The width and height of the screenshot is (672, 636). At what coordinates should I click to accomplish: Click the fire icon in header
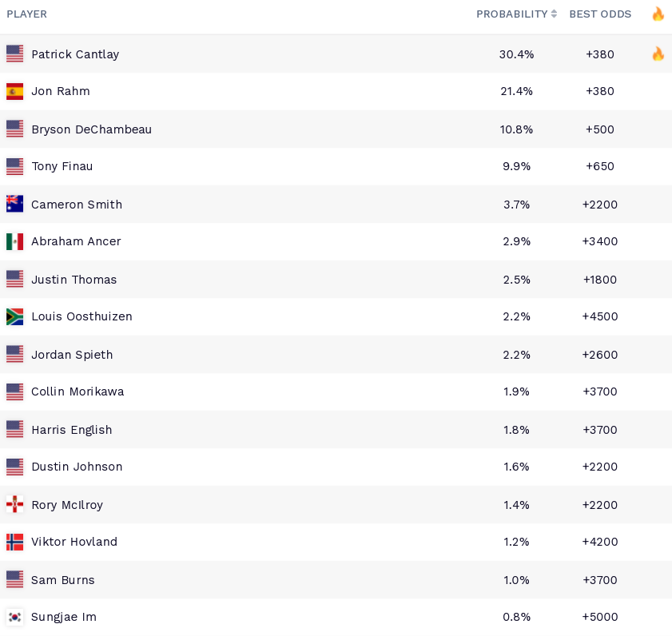pyautogui.click(x=658, y=14)
